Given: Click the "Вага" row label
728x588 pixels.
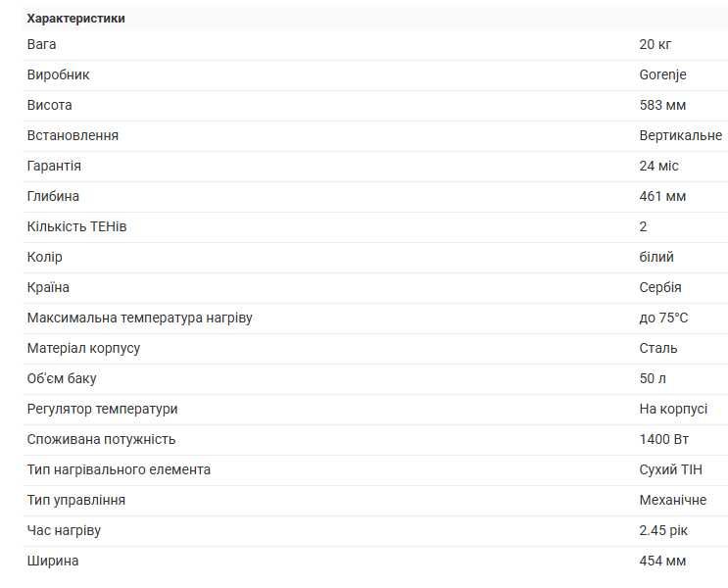Looking at the screenshot, I should pyautogui.click(x=42, y=44).
